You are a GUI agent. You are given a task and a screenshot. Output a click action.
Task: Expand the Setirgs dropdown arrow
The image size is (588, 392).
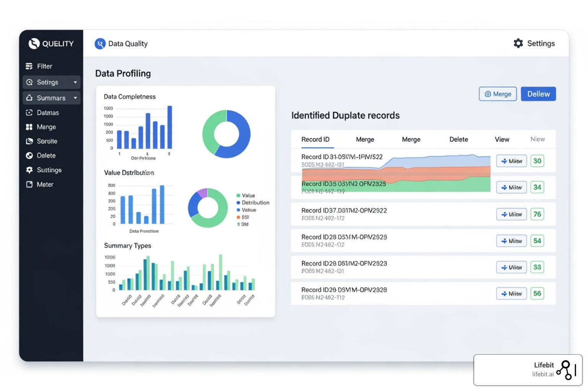[75, 82]
